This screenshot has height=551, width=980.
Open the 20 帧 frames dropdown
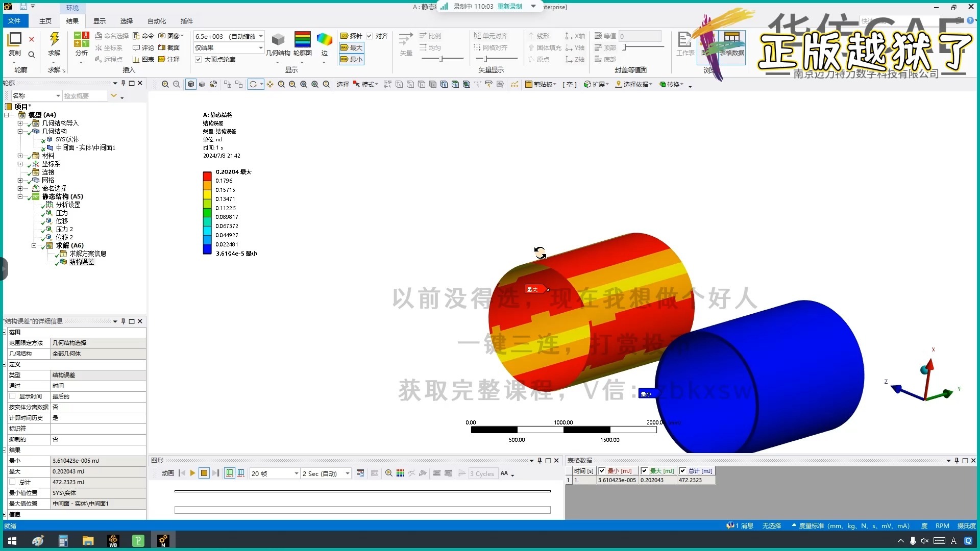coord(296,473)
